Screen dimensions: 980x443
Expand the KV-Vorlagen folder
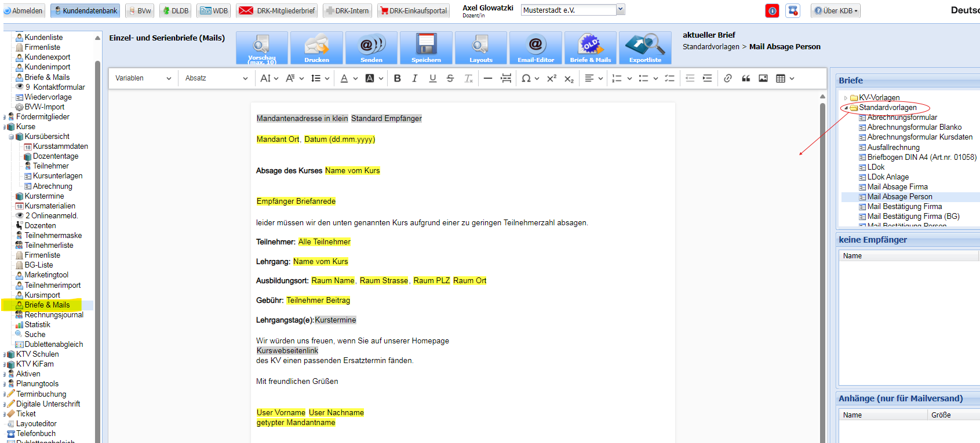846,98
